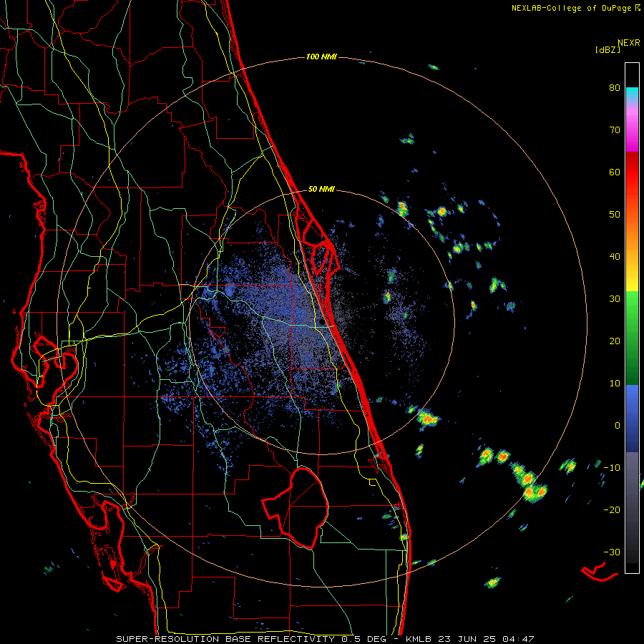This screenshot has height=644, width=644.
Task: Click the 70 value on the dBZ scale
Action: pos(615,130)
